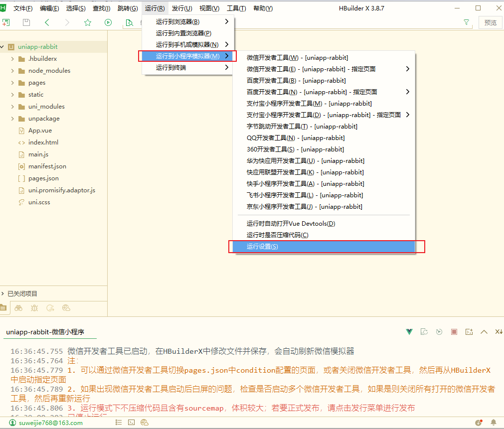504x429 pixels.
Task: Open the project manager folder icon tab
Action: click(3, 308)
